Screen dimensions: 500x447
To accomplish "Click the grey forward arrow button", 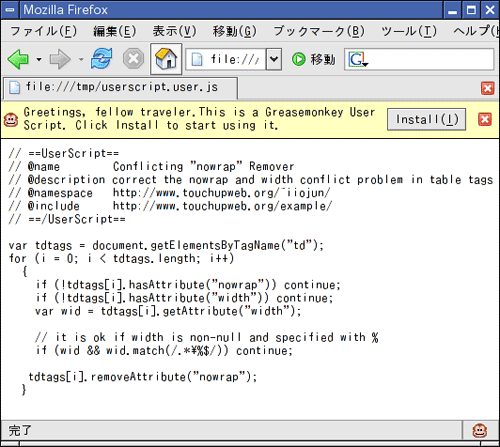I will tap(60, 59).
